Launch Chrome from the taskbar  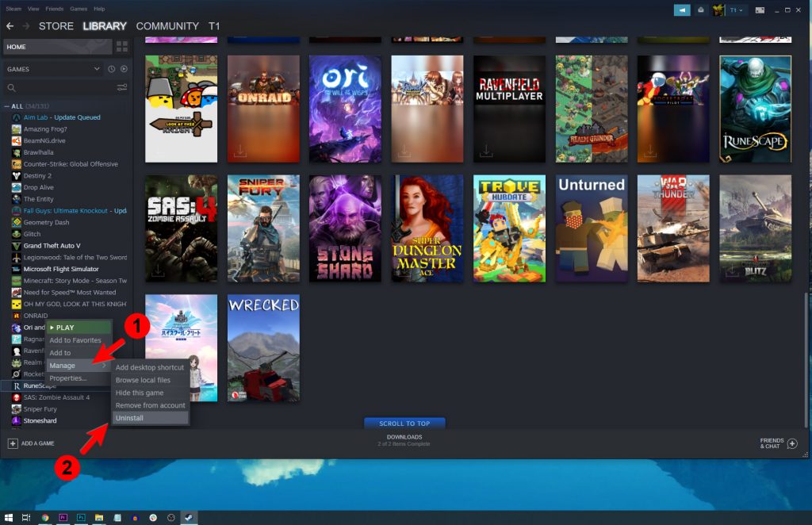(45, 517)
